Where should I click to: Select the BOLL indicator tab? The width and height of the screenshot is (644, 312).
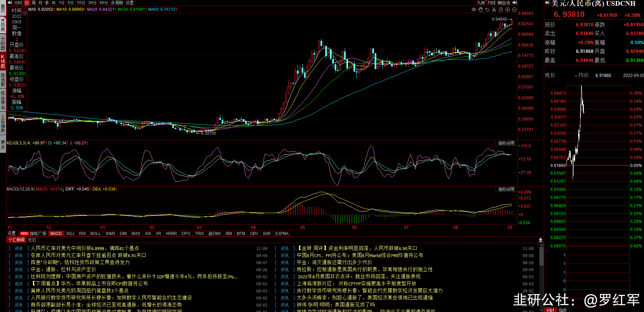[96, 234]
